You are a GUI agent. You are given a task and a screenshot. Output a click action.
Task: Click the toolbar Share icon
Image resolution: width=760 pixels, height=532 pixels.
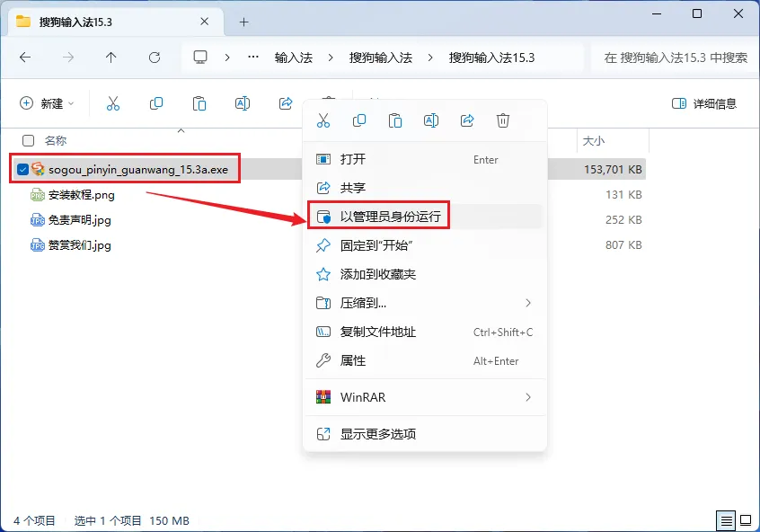[x=286, y=103]
